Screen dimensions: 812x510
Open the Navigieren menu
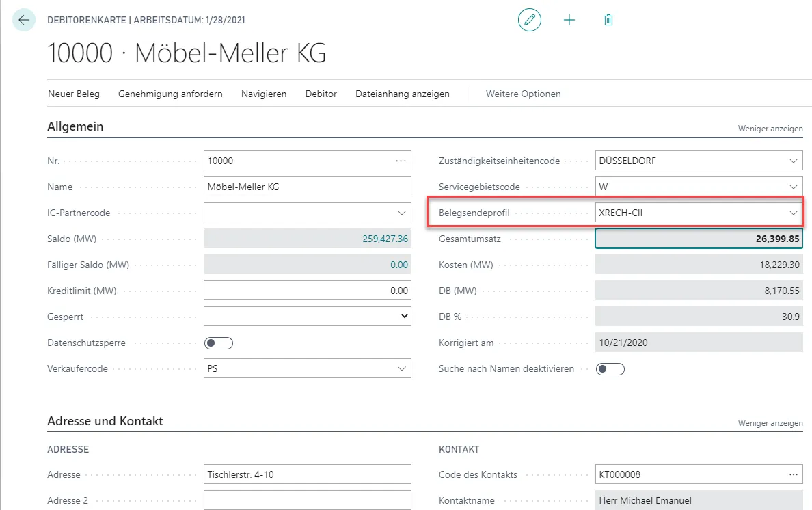[264, 94]
